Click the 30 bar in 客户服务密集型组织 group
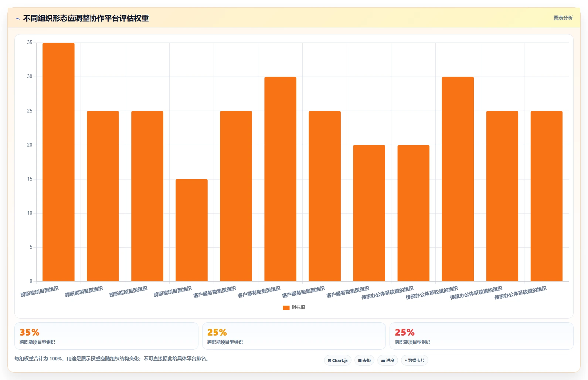Image resolution: width=588 pixels, height=380 pixels. click(280, 179)
